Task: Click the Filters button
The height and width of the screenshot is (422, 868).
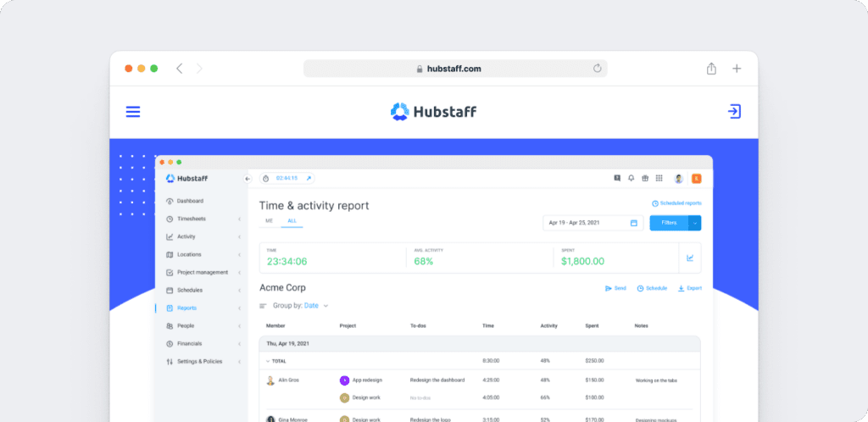Action: (669, 223)
